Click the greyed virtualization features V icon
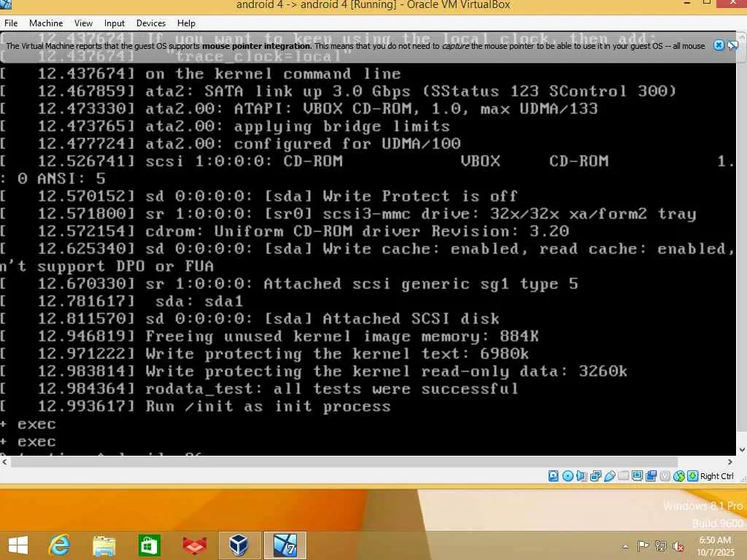The width and height of the screenshot is (747, 560). point(665,475)
